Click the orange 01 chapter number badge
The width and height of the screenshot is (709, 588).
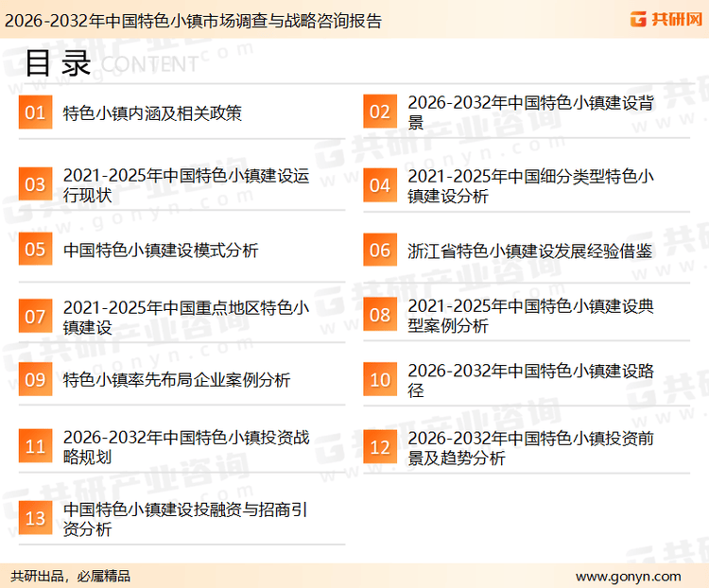[x=35, y=113]
